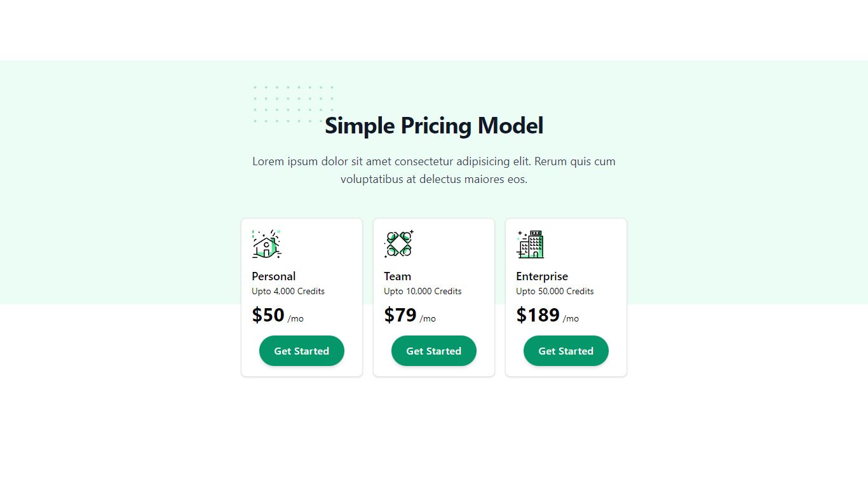The image size is (868, 488).
Task: Click the building icon on the Enterprise plan
Action: [531, 244]
